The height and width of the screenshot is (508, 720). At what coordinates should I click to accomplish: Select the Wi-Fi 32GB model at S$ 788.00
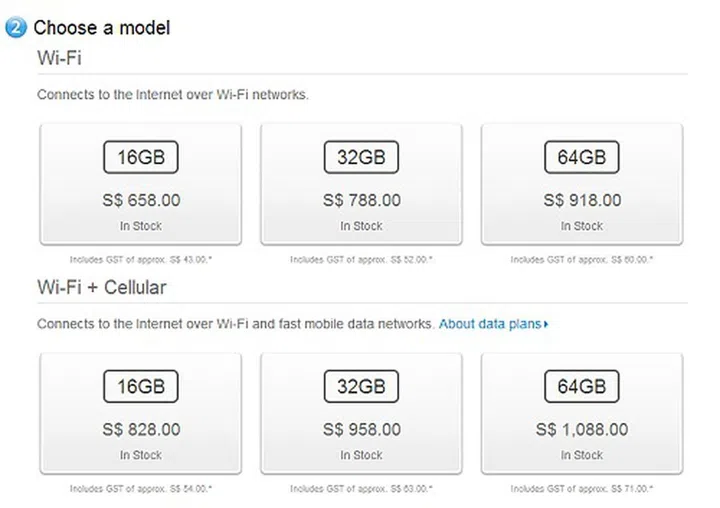coord(361,184)
